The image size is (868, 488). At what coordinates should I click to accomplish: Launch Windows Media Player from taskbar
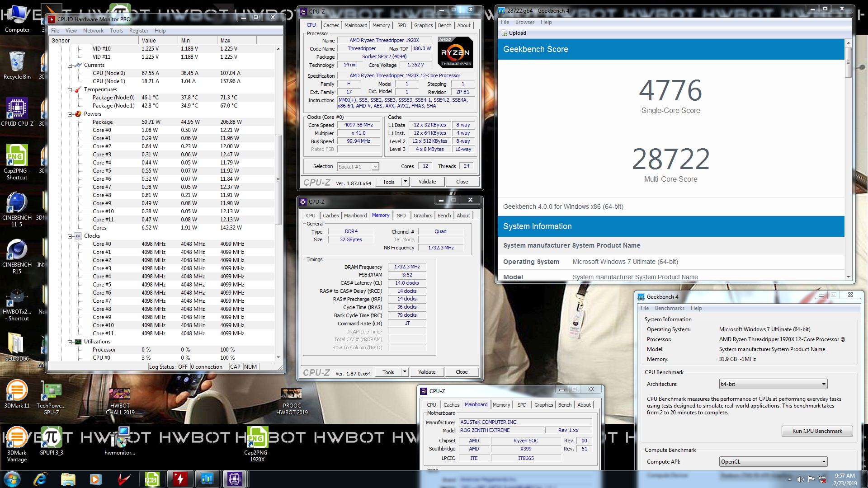[x=95, y=479]
